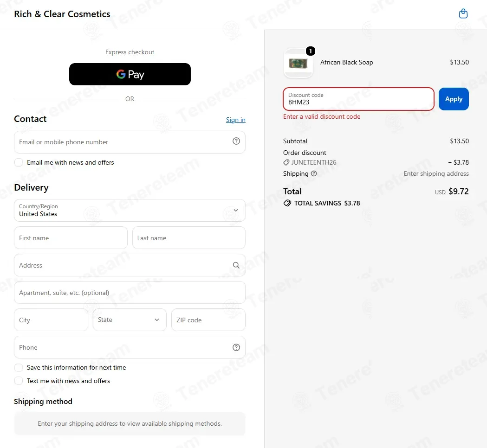Click the Total Savings tag icon
487x448 pixels.
[x=287, y=203]
